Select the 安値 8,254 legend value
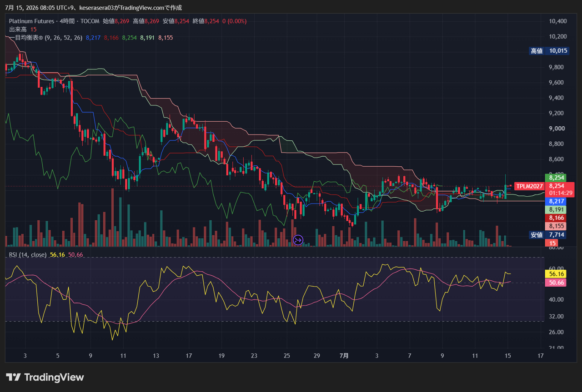The width and height of the screenshot is (582, 392). click(x=176, y=21)
